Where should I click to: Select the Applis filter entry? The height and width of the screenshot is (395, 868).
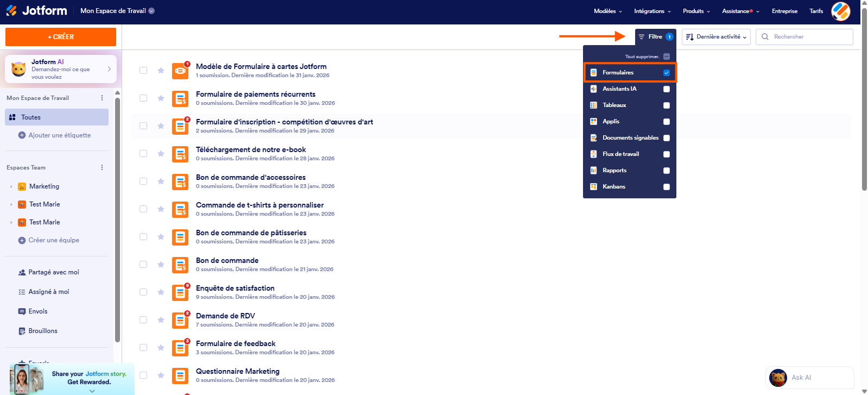[630, 121]
